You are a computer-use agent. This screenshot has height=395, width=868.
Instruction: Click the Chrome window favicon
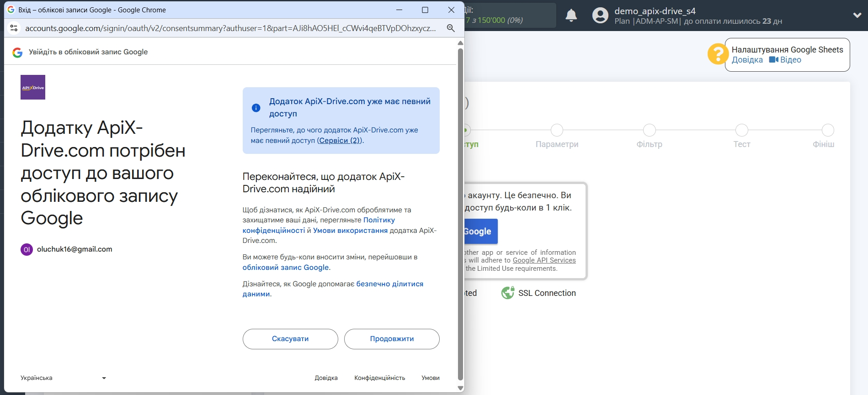11,10
